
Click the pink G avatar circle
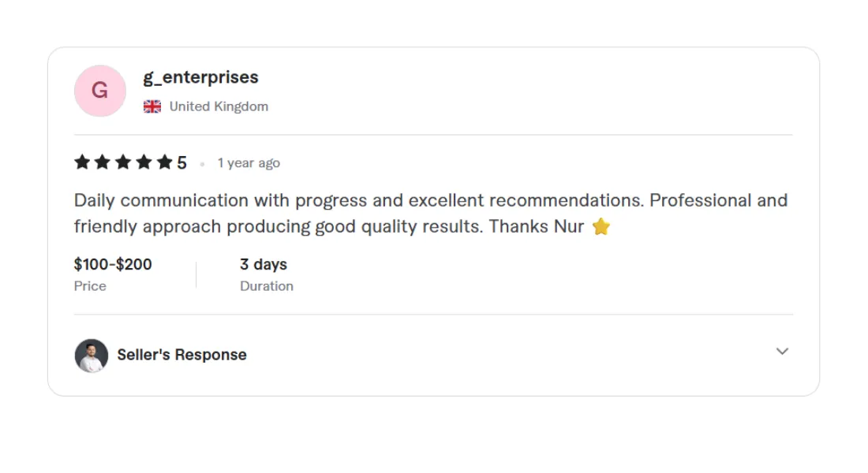[99, 91]
